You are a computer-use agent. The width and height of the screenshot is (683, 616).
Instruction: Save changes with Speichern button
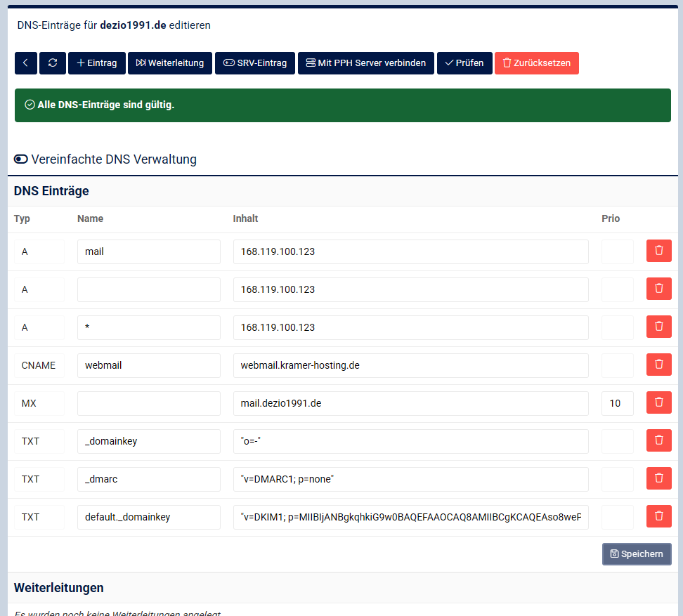click(x=637, y=554)
